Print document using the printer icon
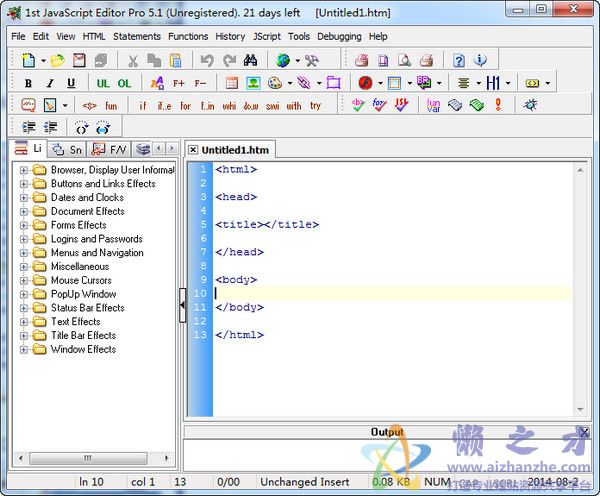This screenshot has width=600, height=496. (426, 60)
